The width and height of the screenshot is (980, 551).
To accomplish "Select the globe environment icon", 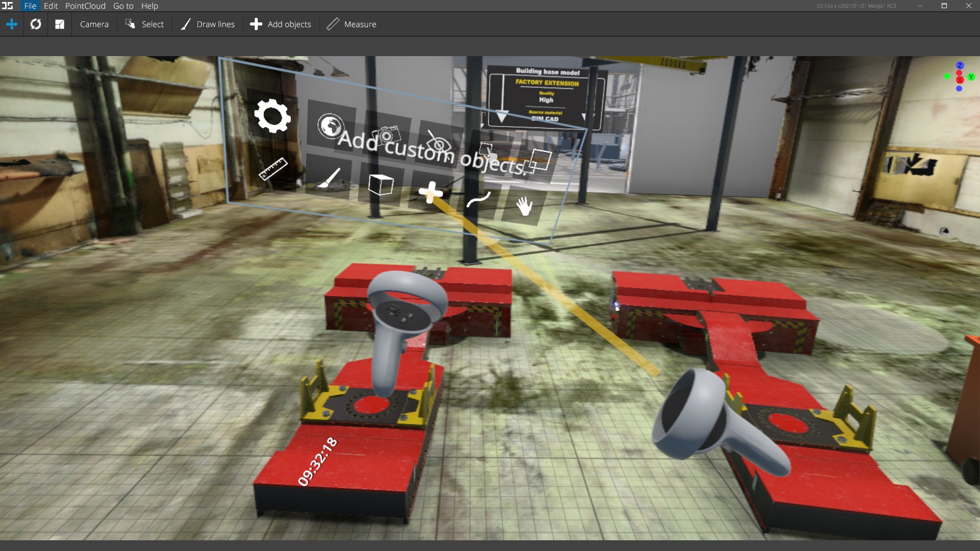I will tap(331, 126).
